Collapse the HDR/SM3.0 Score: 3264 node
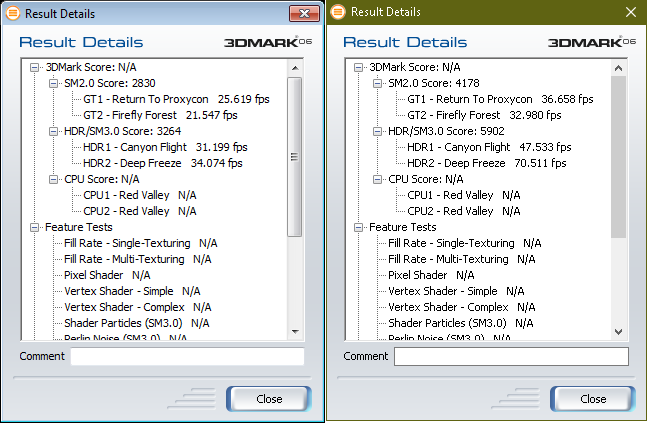Screen dimensions: 650x423 53,131
